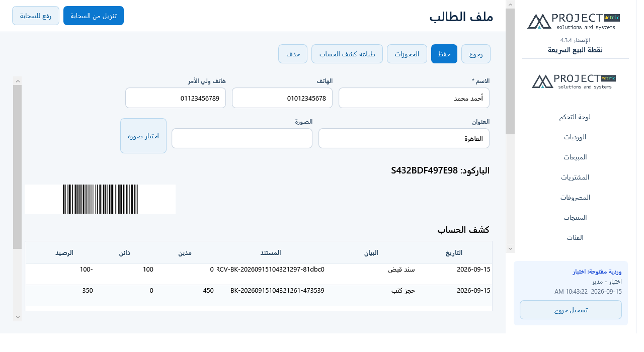Screen dimensions: 644x352
Task: Click حجز كتب statement cell
Action: coord(403,291)
